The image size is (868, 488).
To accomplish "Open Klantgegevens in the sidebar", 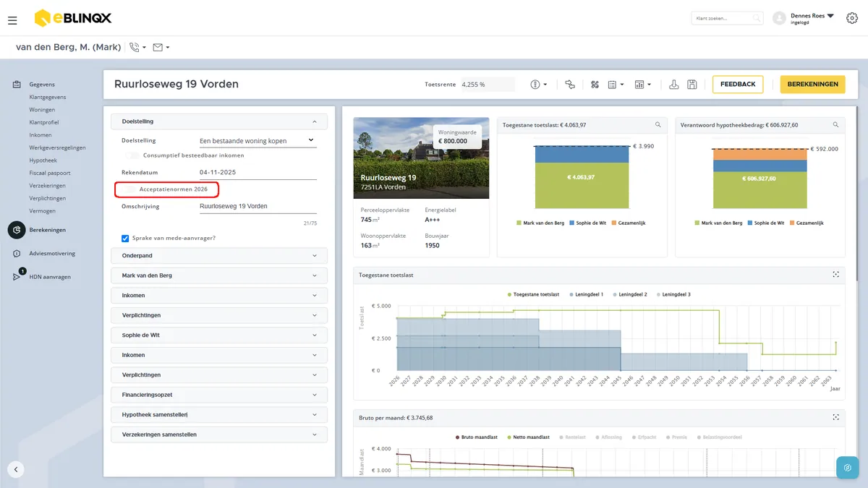I will pyautogui.click(x=48, y=97).
